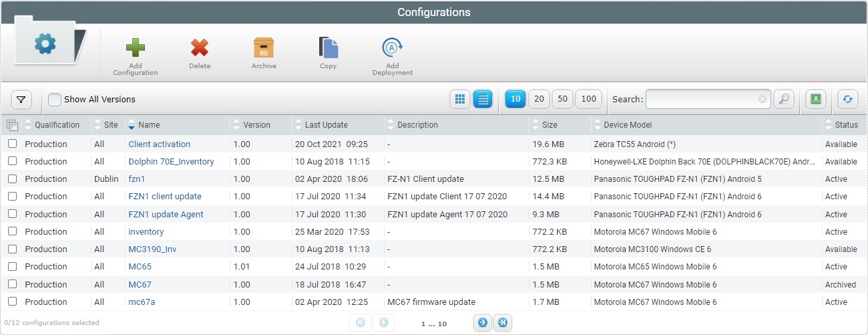The height and width of the screenshot is (335, 868).
Task: Switch to grid tile view
Action: (x=459, y=99)
